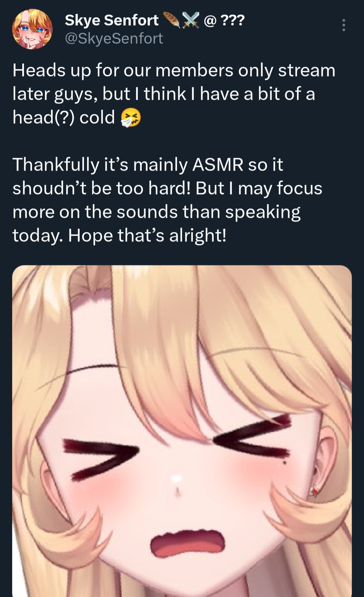This screenshot has width=364, height=597.
Task: Open the @SkyeSenfort handle link
Action: (114, 38)
